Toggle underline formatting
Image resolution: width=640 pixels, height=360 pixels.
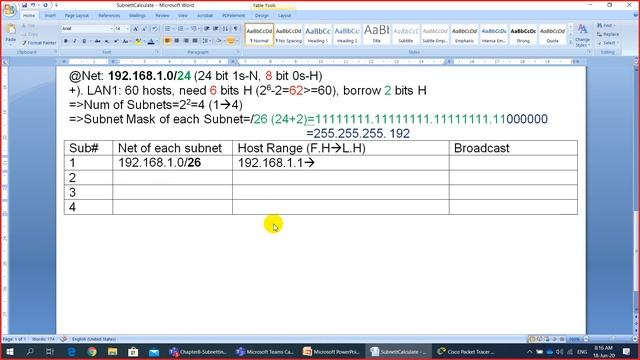84,41
